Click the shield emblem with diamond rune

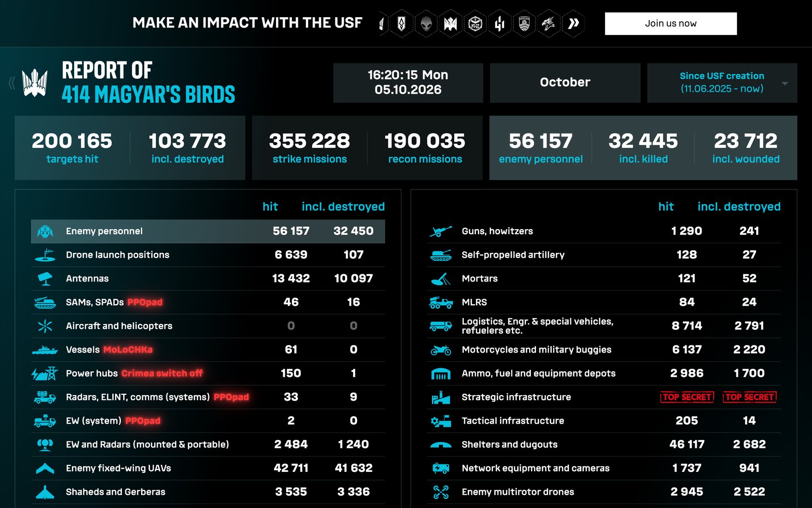401,23
